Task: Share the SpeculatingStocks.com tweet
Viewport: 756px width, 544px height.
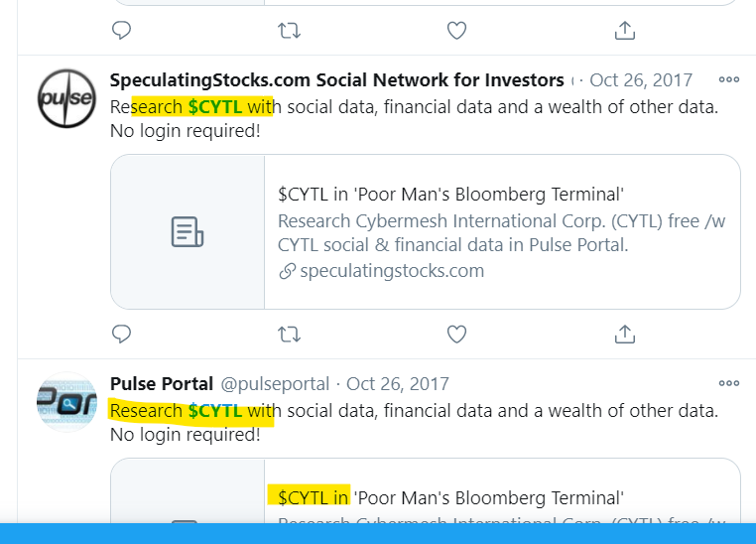Action: pyautogui.click(x=625, y=334)
